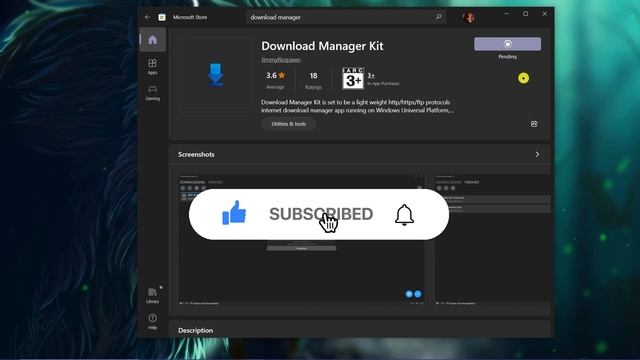This screenshot has height=360, width=640.
Task: Open the Gaming section in the sidebar
Action: coord(152,93)
